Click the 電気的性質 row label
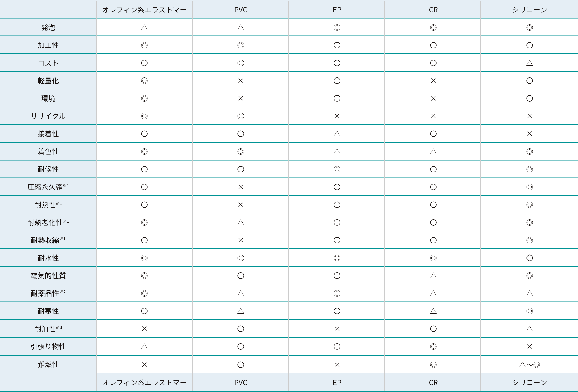The height and width of the screenshot is (392, 578). 48,276
